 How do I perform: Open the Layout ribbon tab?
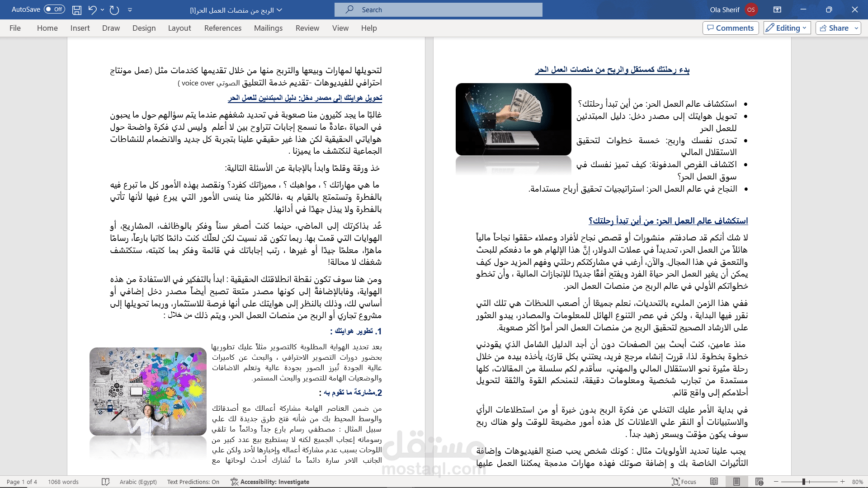pos(179,28)
